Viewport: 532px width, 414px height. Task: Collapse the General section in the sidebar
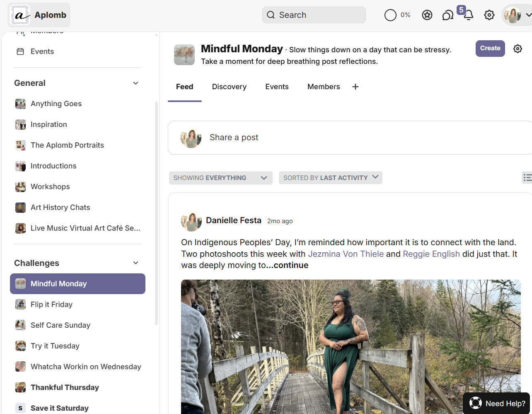(135, 83)
